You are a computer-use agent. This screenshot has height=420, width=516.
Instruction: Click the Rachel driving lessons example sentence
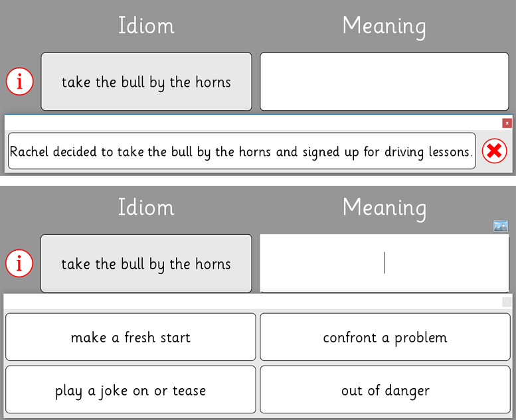click(x=241, y=151)
